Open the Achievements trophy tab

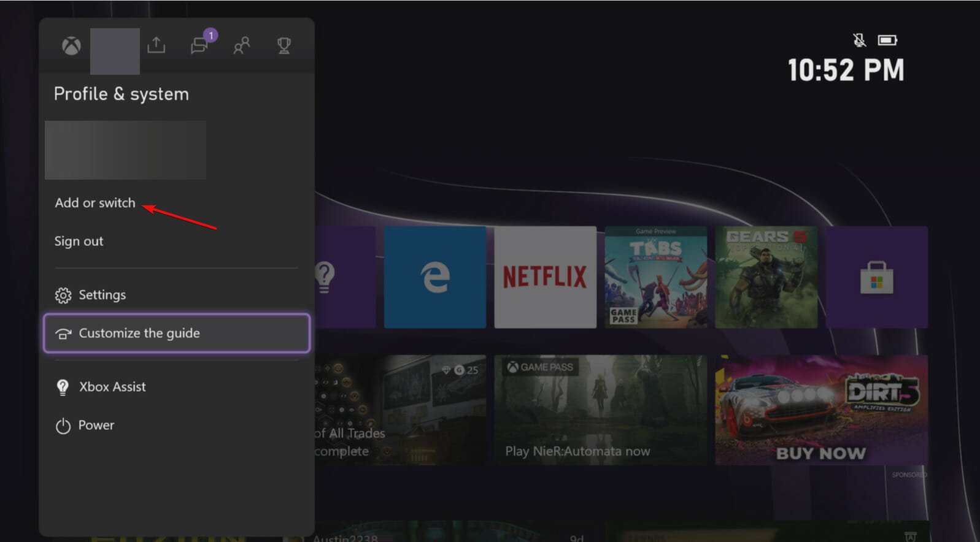coord(284,46)
